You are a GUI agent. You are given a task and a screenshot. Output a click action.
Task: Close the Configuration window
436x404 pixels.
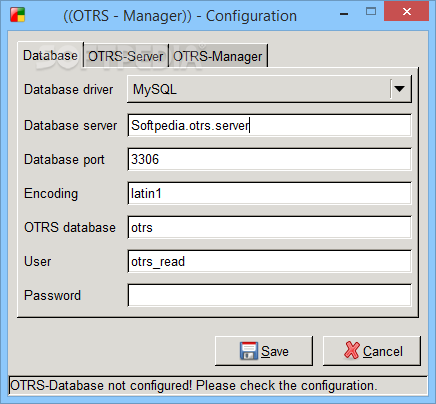(406, 11)
